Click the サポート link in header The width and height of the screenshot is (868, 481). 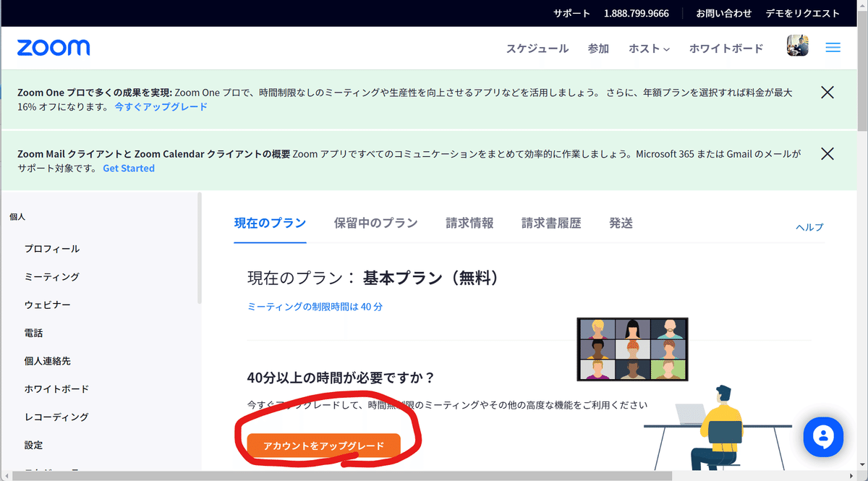[x=572, y=13]
